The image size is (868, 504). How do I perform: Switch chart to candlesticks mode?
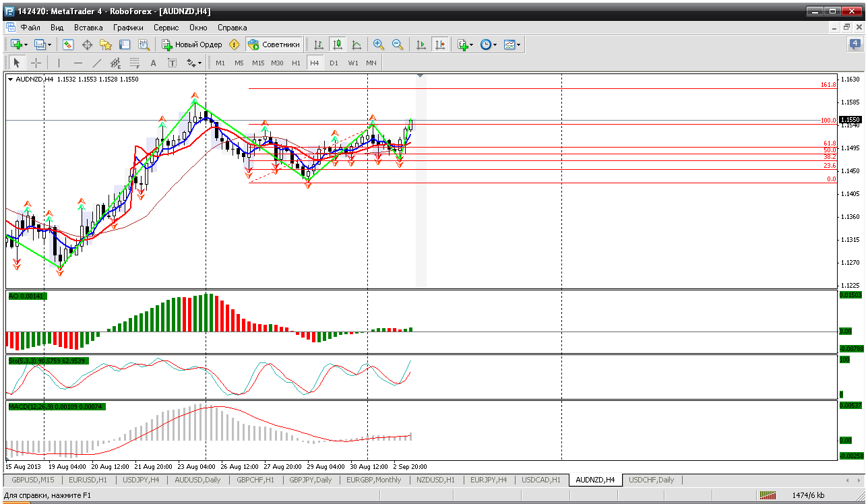(338, 44)
